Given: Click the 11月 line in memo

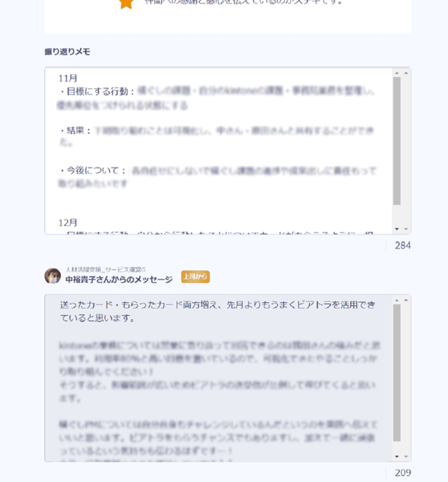Looking at the screenshot, I should [x=68, y=78].
